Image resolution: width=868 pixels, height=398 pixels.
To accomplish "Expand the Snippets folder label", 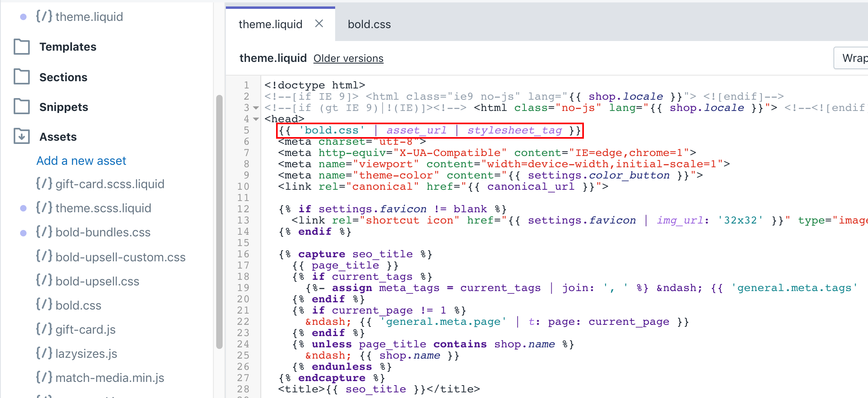I will pos(64,107).
